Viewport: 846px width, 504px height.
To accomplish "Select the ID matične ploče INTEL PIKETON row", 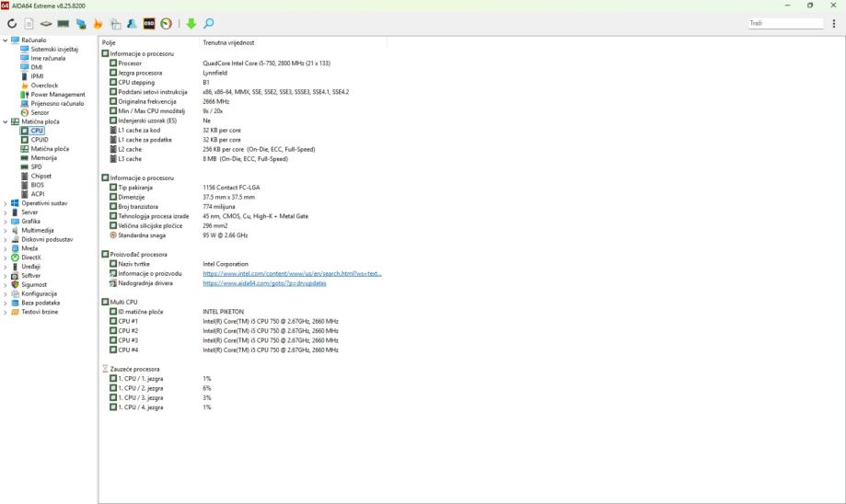I will click(177, 312).
